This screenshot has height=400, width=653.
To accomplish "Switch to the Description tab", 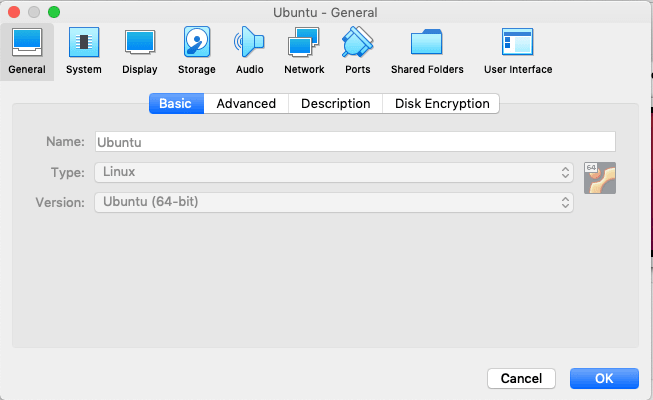I will pyautogui.click(x=336, y=103).
